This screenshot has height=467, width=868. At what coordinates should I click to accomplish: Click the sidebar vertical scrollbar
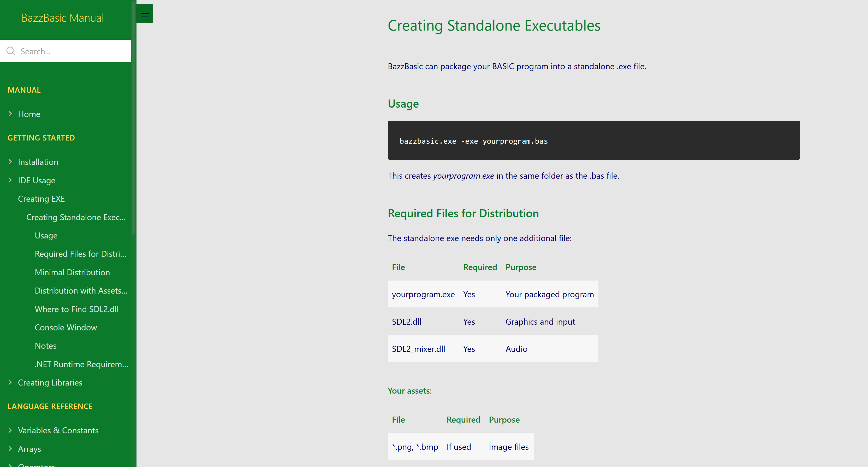[x=133, y=118]
